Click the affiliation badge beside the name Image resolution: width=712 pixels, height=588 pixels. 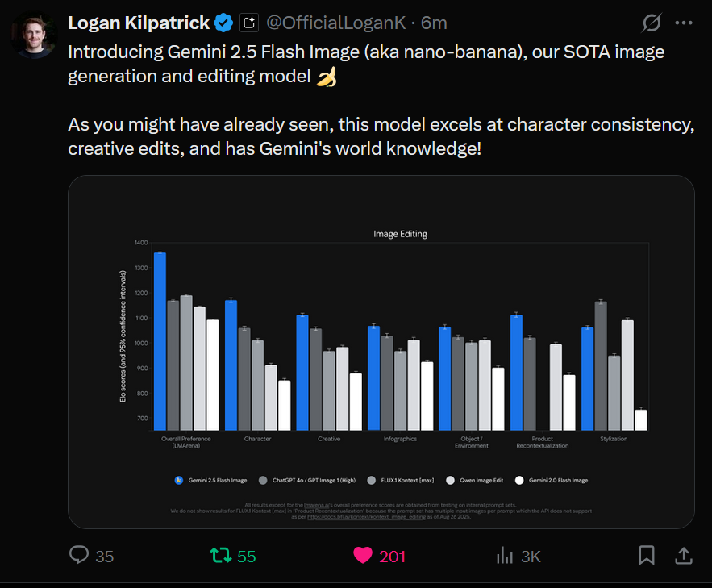click(249, 23)
